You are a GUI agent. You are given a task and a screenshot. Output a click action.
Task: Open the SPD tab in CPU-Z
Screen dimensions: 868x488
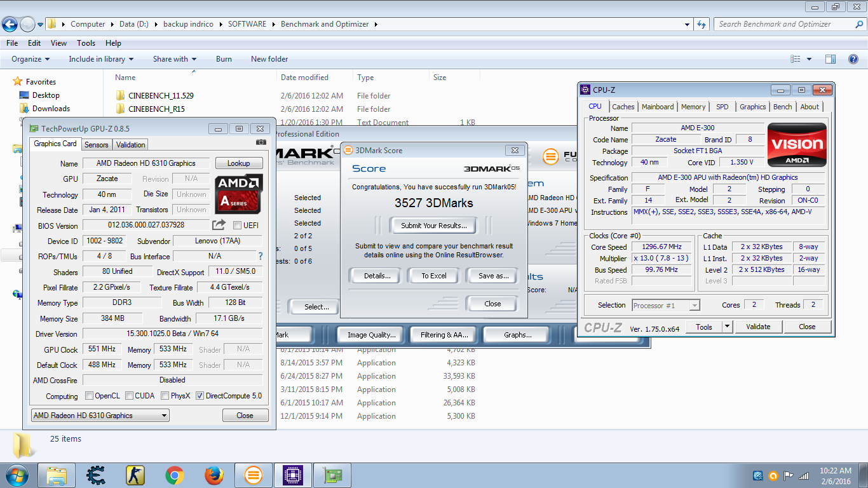point(722,107)
